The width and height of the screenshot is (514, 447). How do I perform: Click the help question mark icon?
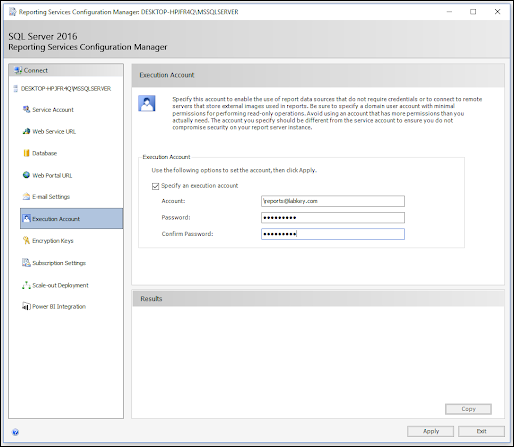(15, 432)
